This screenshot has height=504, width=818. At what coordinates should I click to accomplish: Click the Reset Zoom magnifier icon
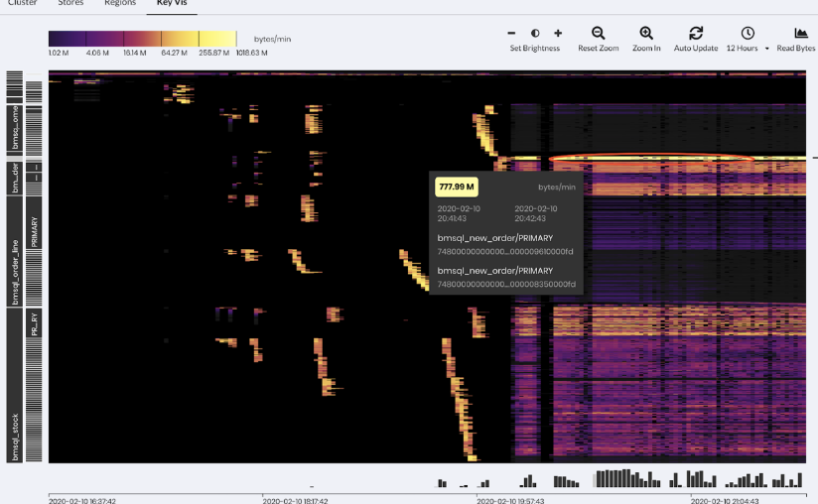pyautogui.click(x=598, y=33)
